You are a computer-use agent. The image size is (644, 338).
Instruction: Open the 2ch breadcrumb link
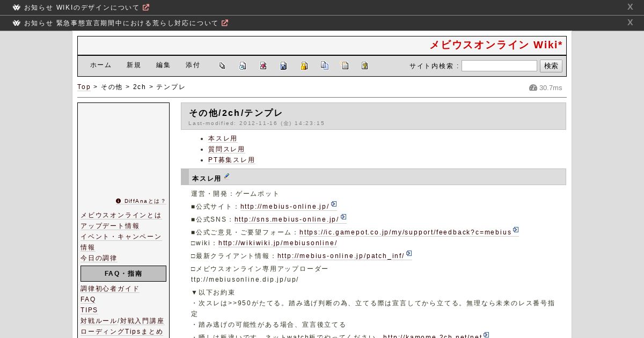point(140,87)
